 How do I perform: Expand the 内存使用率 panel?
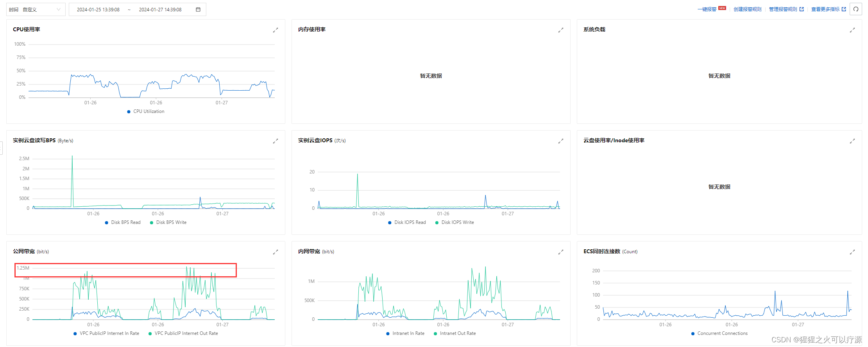pyautogui.click(x=561, y=30)
